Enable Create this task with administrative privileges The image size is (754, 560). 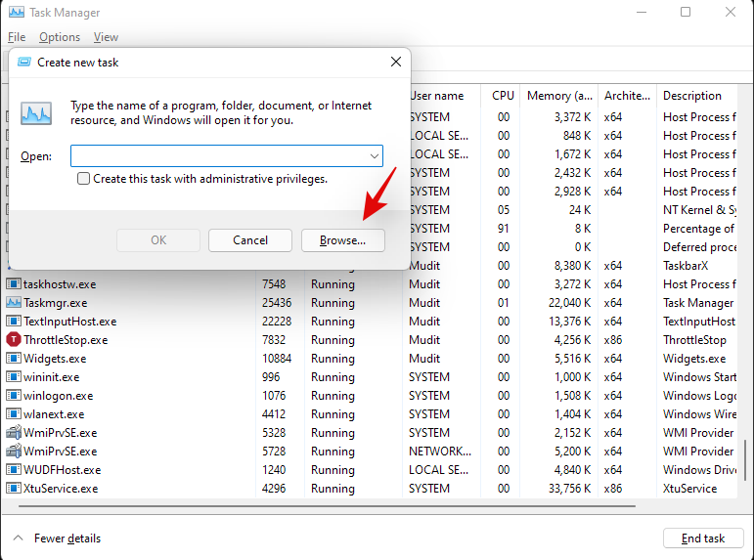pyautogui.click(x=84, y=179)
